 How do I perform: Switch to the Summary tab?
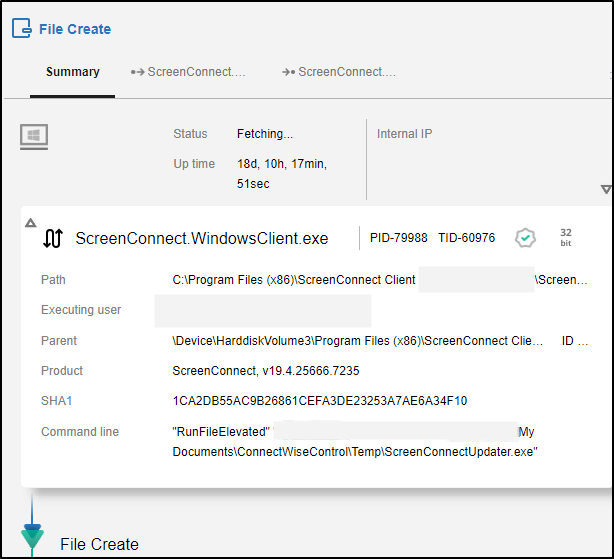72,72
